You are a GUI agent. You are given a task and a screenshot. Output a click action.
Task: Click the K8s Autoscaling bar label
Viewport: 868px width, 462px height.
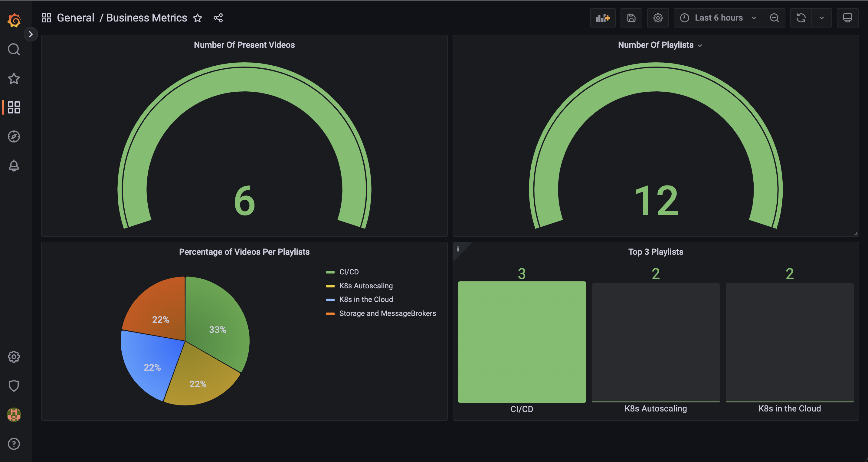click(x=656, y=408)
